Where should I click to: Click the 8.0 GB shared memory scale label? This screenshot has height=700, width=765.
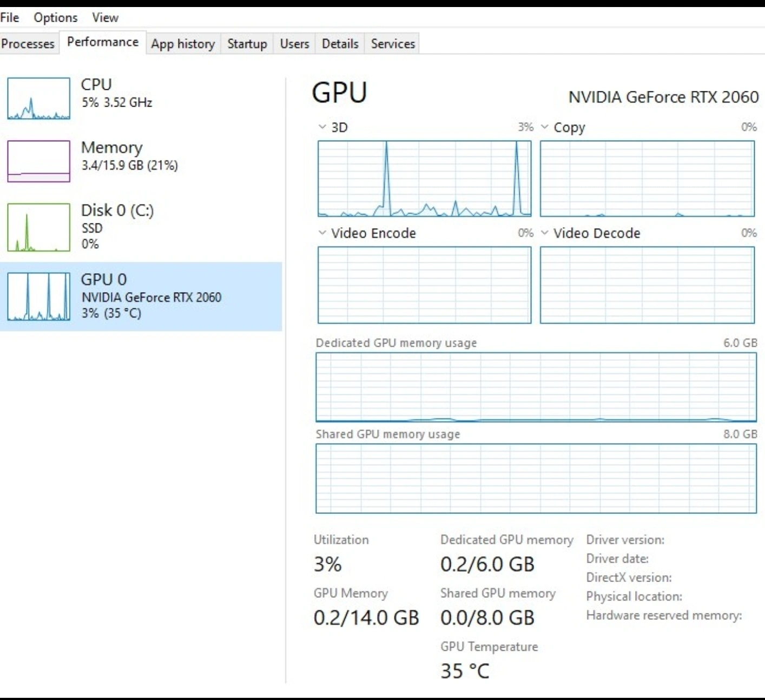tap(740, 434)
